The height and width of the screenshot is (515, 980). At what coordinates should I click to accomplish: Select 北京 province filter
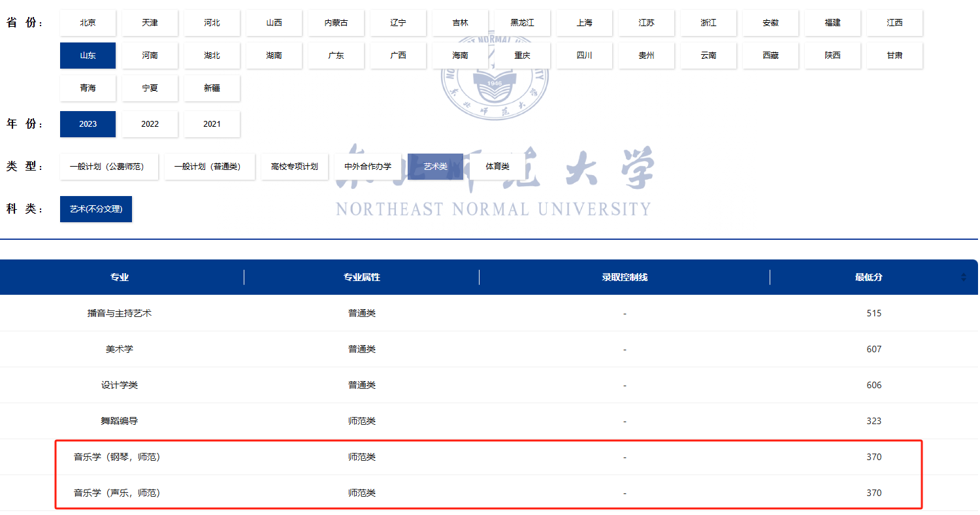(88, 23)
